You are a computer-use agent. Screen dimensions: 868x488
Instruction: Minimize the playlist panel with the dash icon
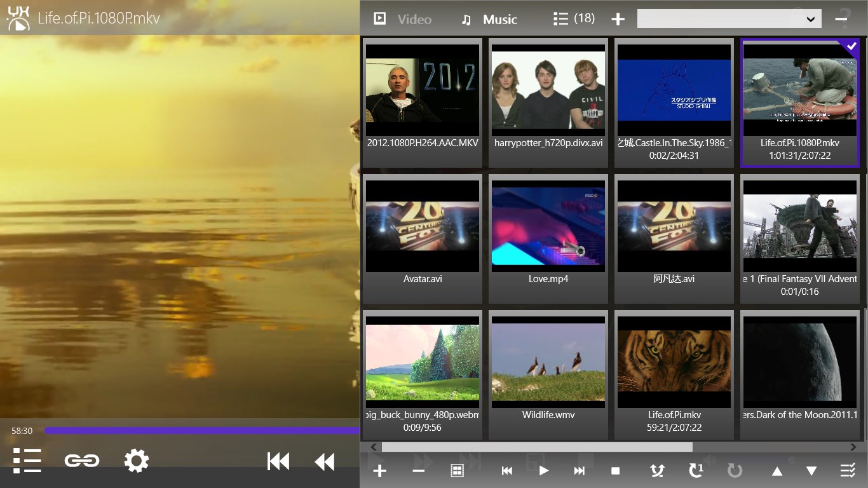point(841,19)
